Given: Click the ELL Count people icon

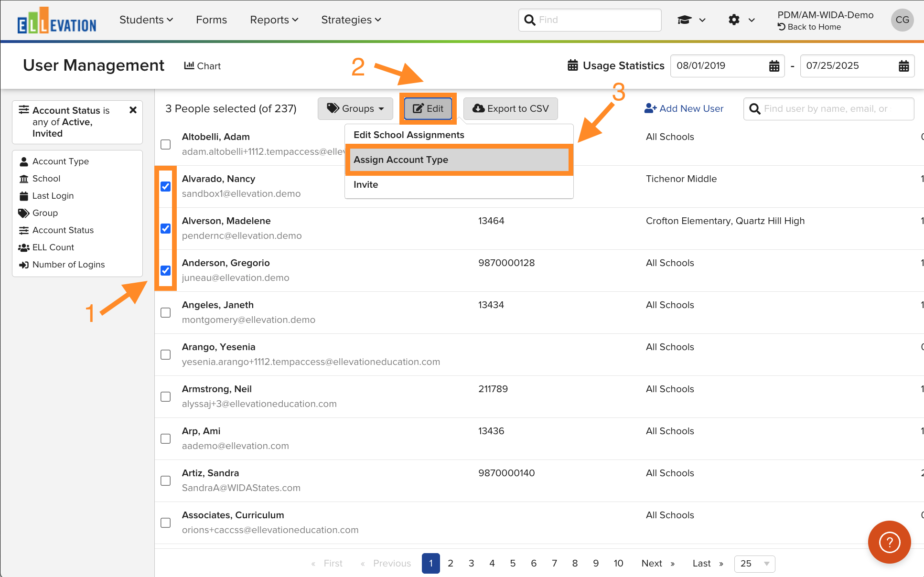Looking at the screenshot, I should (x=24, y=247).
